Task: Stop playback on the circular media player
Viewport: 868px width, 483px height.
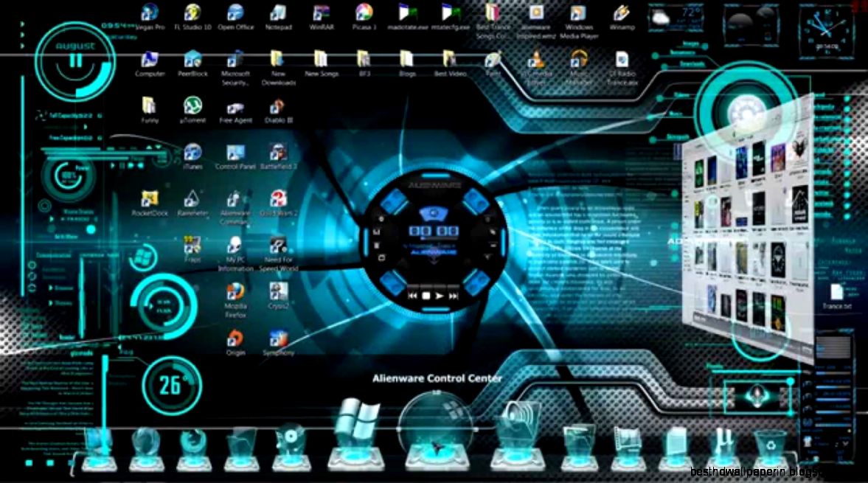Action: [x=427, y=296]
